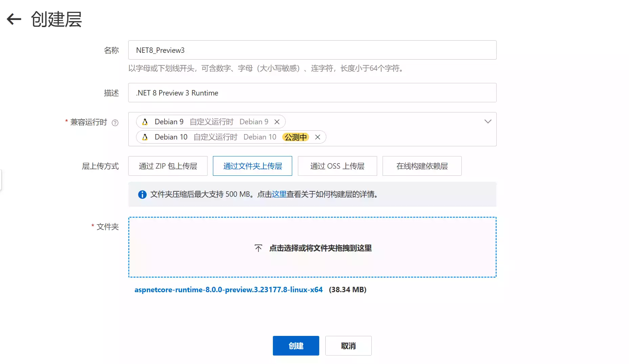Open the 这里 link about building layers
The height and width of the screenshot is (364, 629).
click(x=279, y=194)
